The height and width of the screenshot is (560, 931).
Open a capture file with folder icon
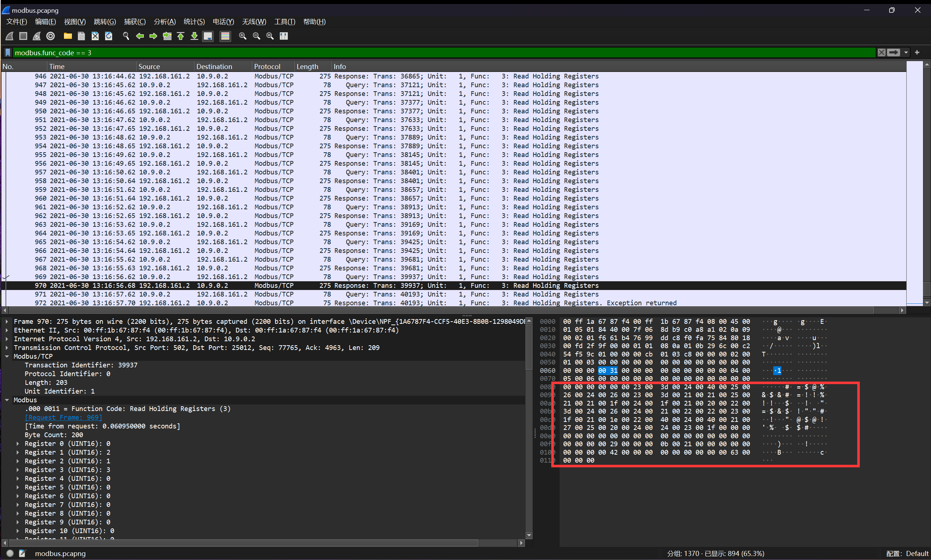coord(68,36)
